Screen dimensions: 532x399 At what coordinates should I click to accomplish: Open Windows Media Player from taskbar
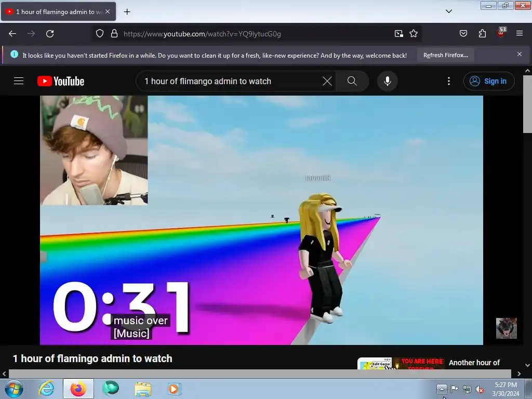[x=175, y=389]
